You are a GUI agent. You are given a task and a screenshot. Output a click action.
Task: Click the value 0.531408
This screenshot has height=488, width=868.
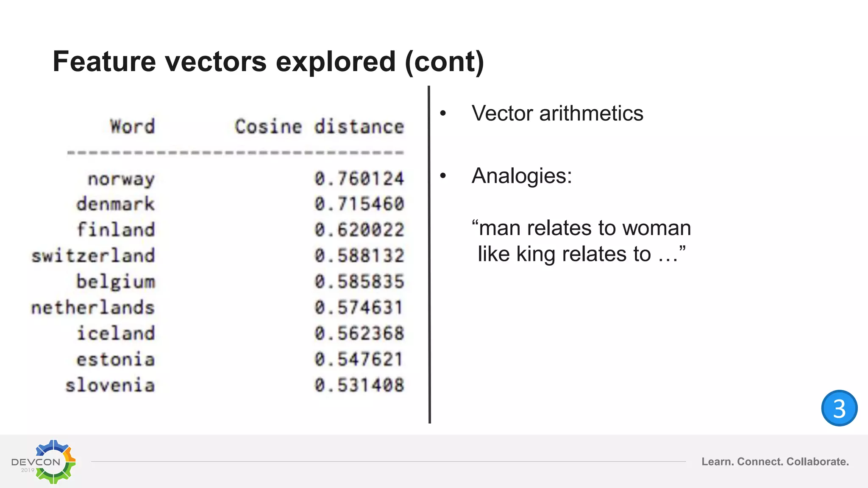click(359, 385)
